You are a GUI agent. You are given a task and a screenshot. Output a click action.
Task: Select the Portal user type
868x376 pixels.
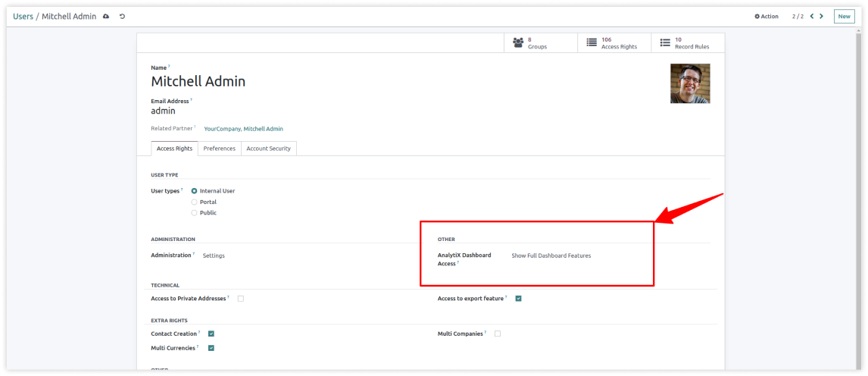click(195, 202)
